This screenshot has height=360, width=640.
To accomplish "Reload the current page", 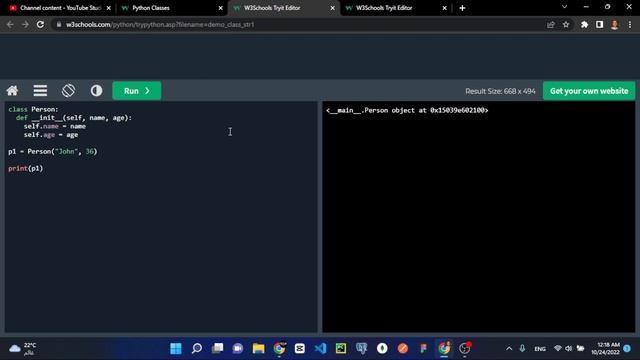I will (40, 24).
